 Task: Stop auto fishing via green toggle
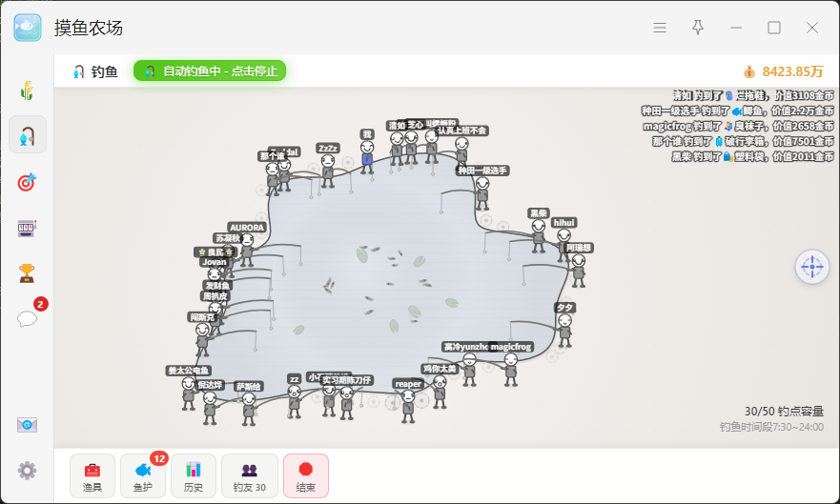click(210, 71)
